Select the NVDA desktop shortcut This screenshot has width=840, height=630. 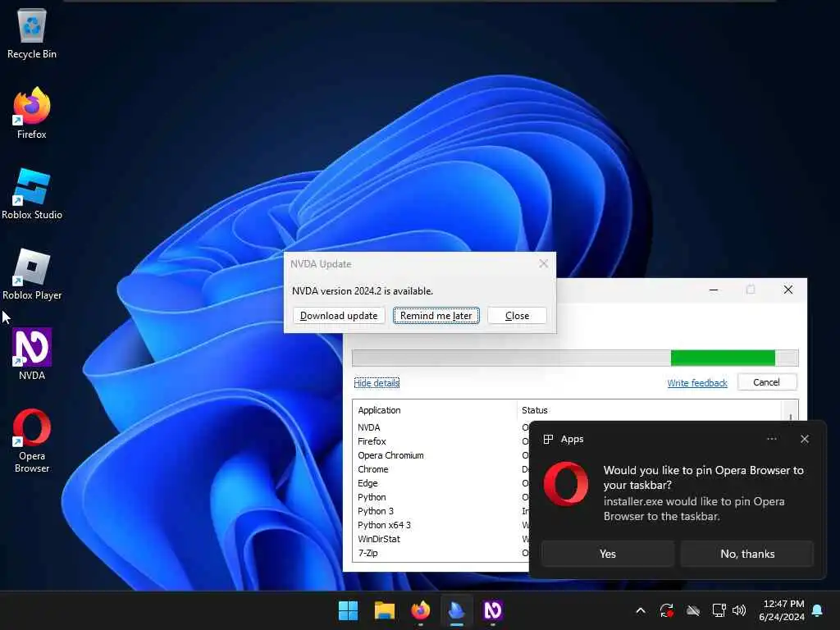coord(32,354)
